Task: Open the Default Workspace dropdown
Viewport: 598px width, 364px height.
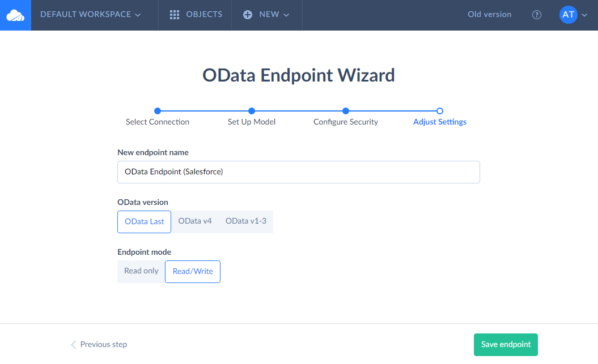Action: [90, 15]
